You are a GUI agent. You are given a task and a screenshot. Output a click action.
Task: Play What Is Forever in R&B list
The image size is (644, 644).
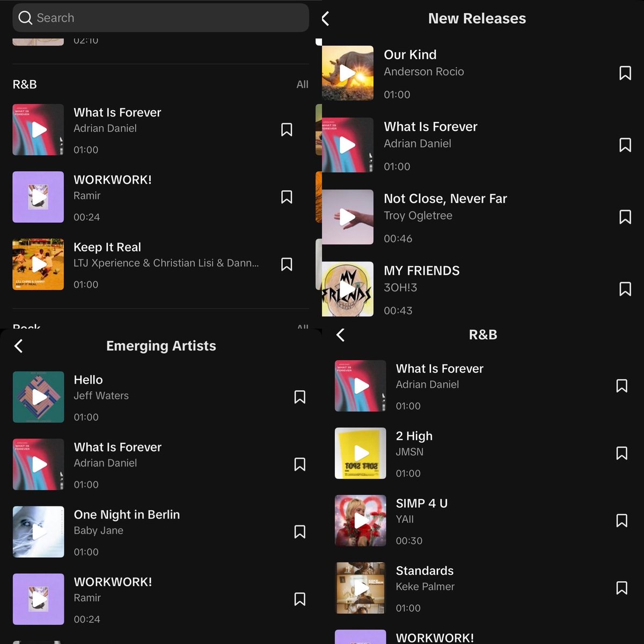click(360, 386)
